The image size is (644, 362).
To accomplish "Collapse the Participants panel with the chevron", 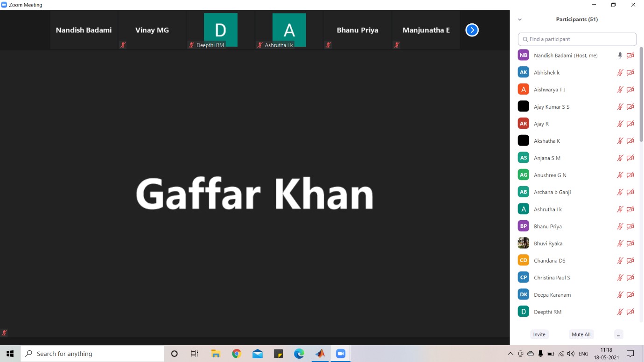I will click(x=520, y=20).
